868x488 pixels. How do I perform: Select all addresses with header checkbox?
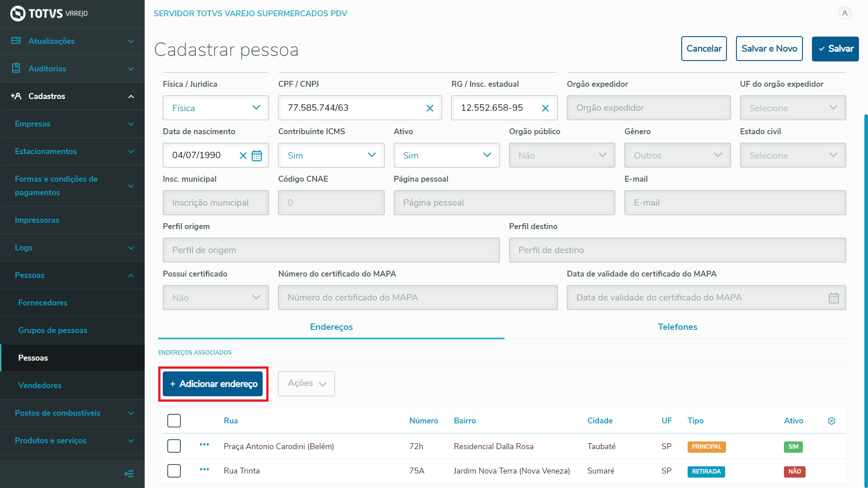tap(174, 421)
